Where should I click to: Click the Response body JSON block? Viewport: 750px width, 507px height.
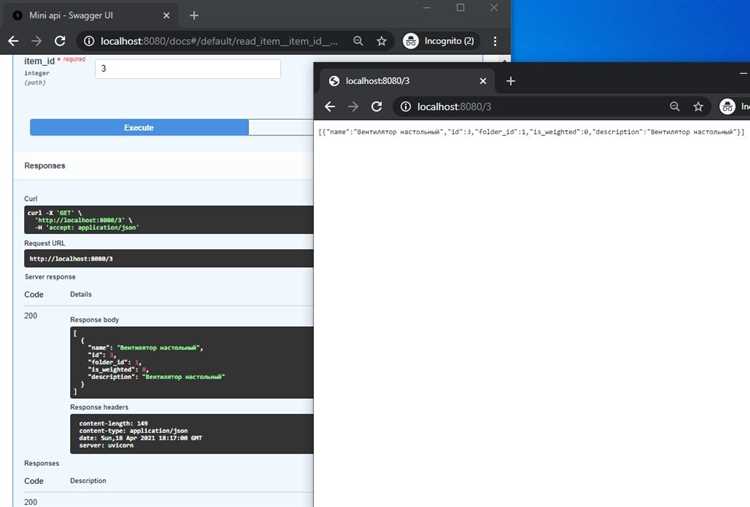coord(192,363)
